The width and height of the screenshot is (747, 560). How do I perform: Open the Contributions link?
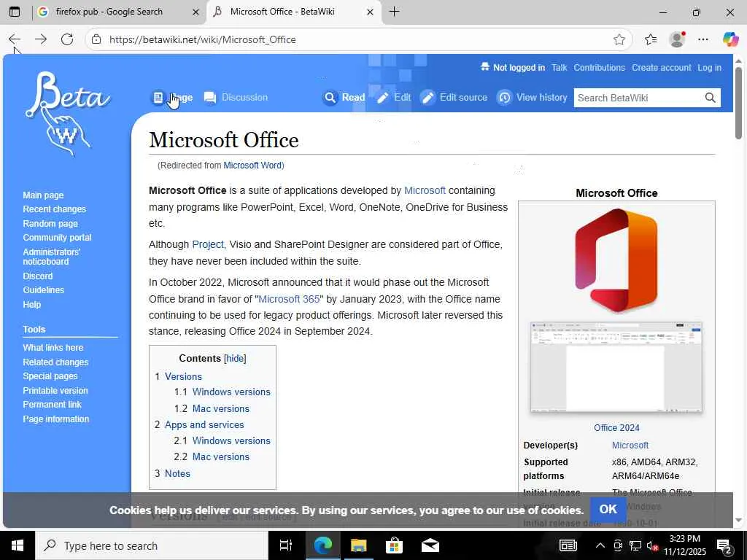coord(599,68)
